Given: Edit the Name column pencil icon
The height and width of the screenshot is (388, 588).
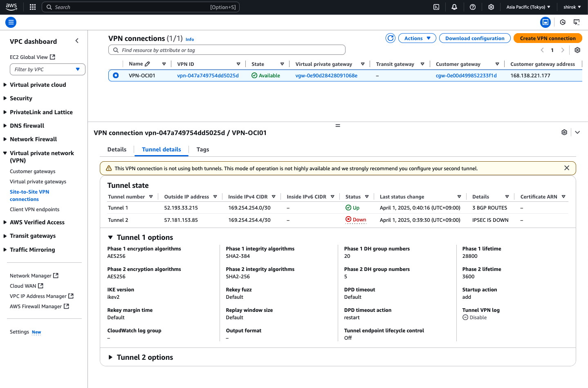Looking at the screenshot, I should coord(148,64).
